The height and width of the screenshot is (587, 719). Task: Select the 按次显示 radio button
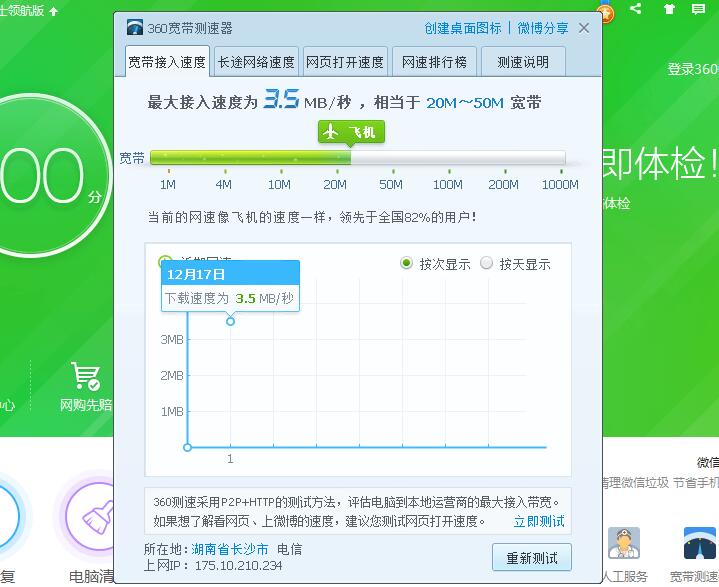406,263
